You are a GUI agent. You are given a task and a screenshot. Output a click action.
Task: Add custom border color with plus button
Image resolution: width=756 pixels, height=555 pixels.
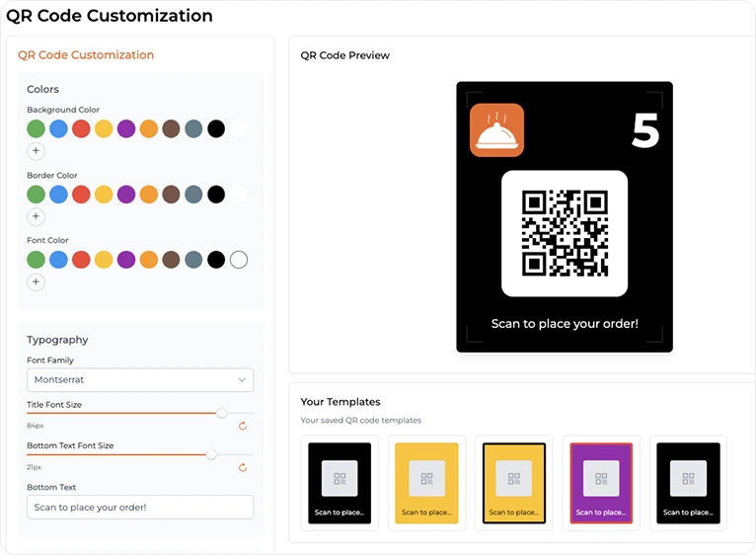[36, 216]
